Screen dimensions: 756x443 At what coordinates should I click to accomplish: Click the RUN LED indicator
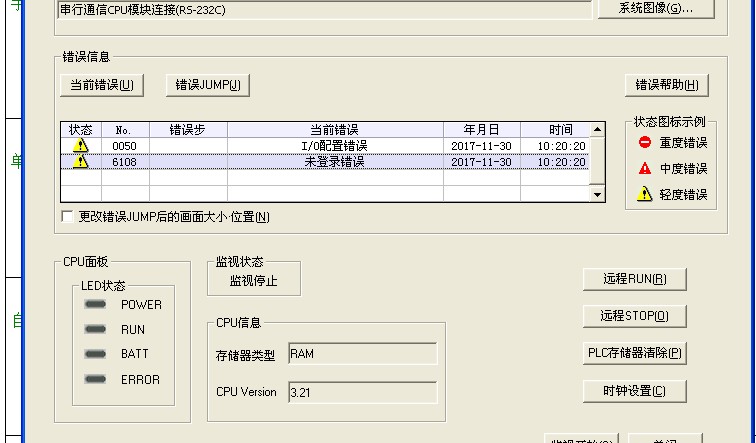(x=96, y=330)
